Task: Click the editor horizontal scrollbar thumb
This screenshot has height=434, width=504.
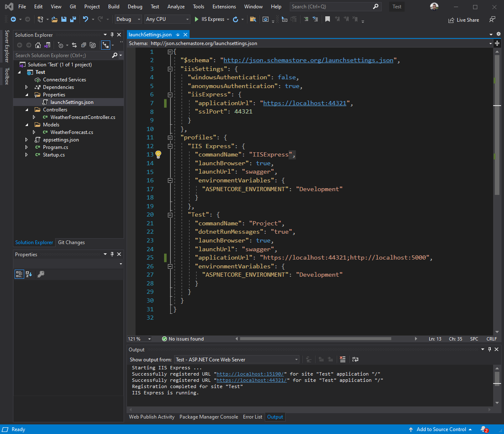Action: pos(316,339)
